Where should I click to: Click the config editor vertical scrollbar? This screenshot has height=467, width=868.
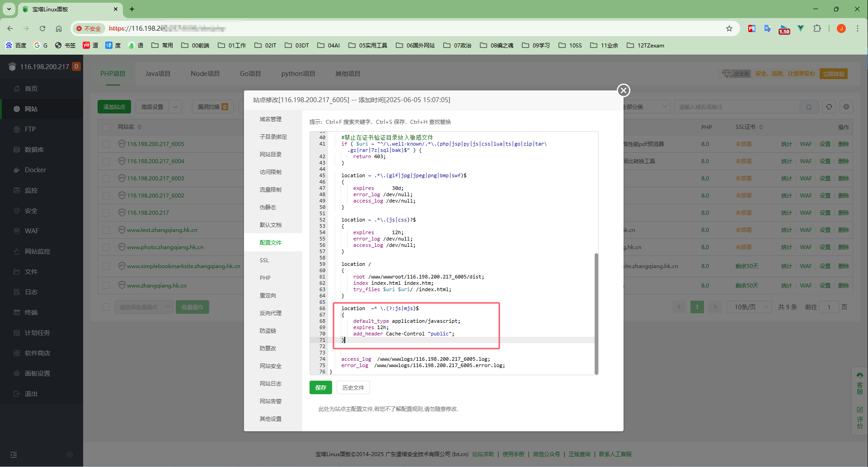(596, 313)
